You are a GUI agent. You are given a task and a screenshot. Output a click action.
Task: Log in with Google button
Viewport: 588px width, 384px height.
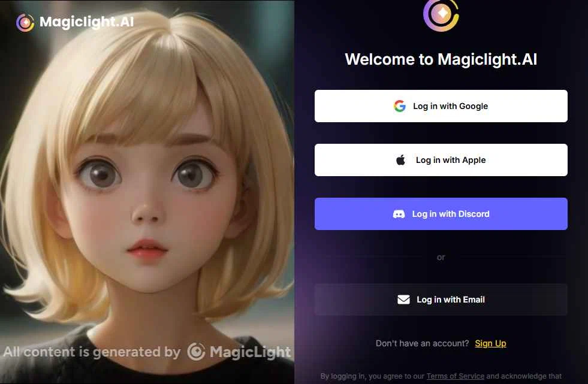pos(441,106)
